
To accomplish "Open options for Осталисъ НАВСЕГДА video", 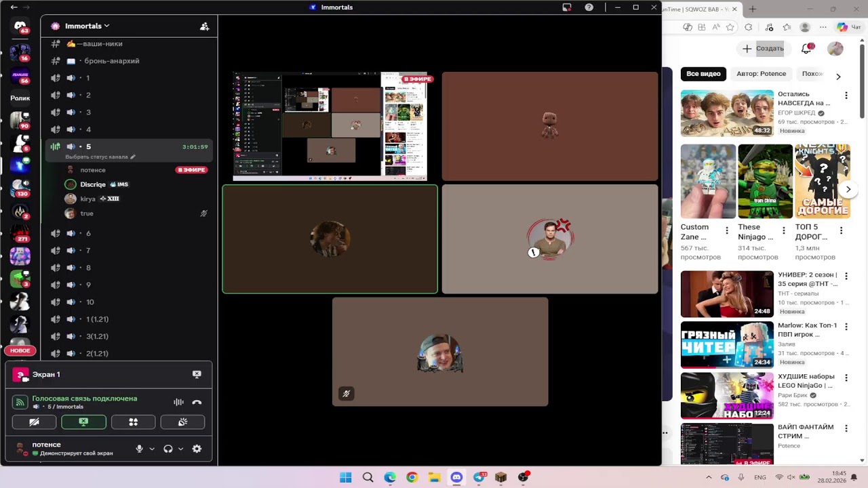I will pos(846,96).
